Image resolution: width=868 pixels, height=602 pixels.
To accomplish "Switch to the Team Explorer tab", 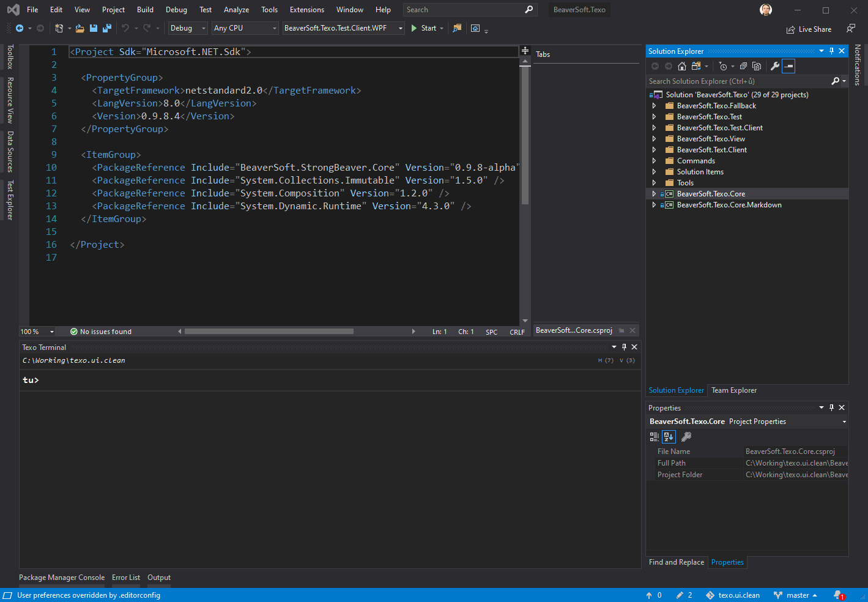I will tap(733, 390).
